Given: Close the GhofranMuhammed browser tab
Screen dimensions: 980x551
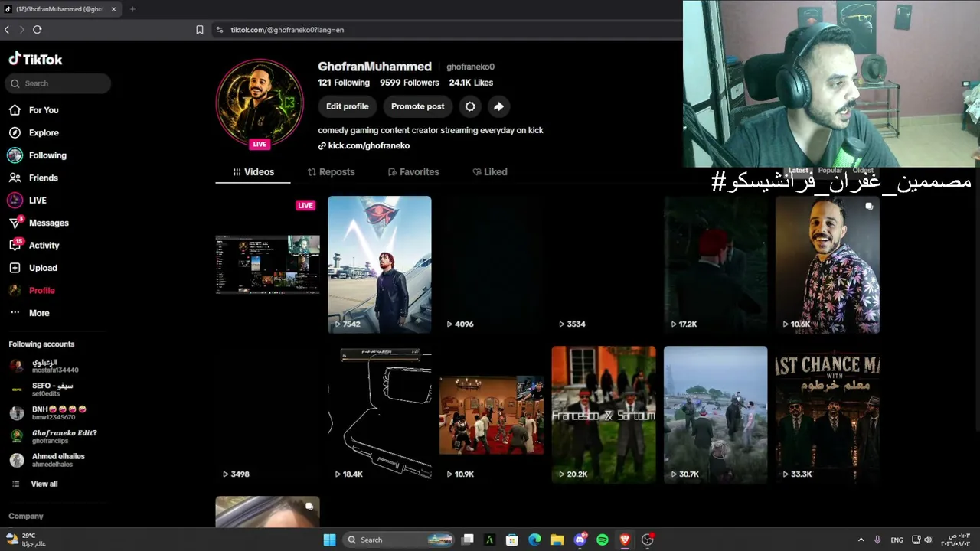Looking at the screenshot, I should pyautogui.click(x=114, y=9).
